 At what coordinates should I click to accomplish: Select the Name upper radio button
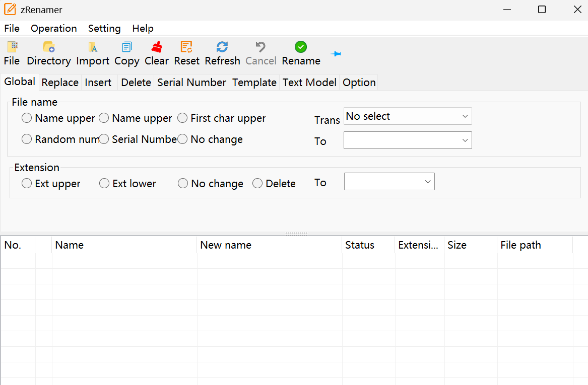26,118
